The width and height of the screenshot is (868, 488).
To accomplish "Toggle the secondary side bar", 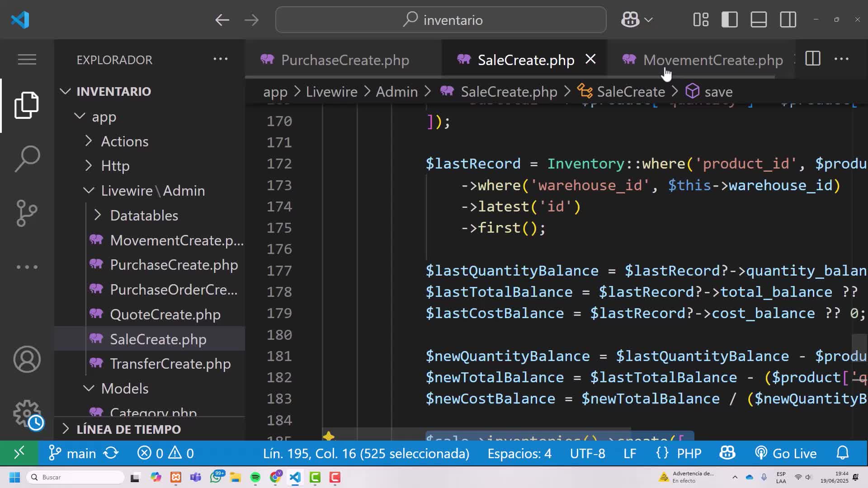I will click(x=788, y=20).
